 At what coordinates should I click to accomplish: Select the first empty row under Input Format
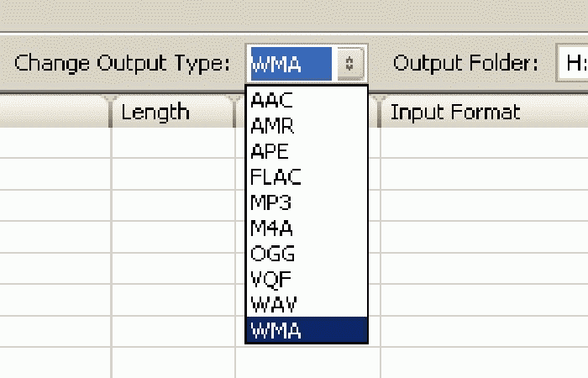coord(483,142)
